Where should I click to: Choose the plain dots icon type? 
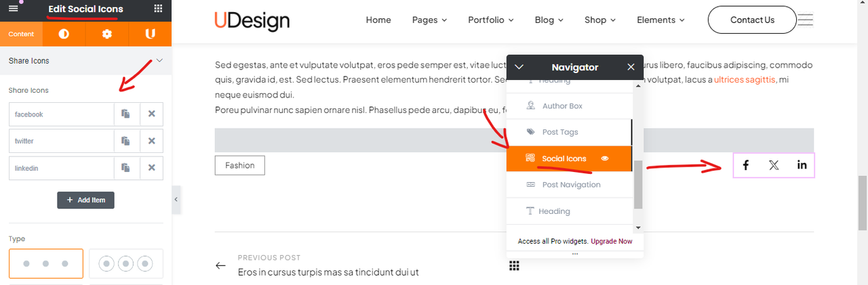pos(46,263)
